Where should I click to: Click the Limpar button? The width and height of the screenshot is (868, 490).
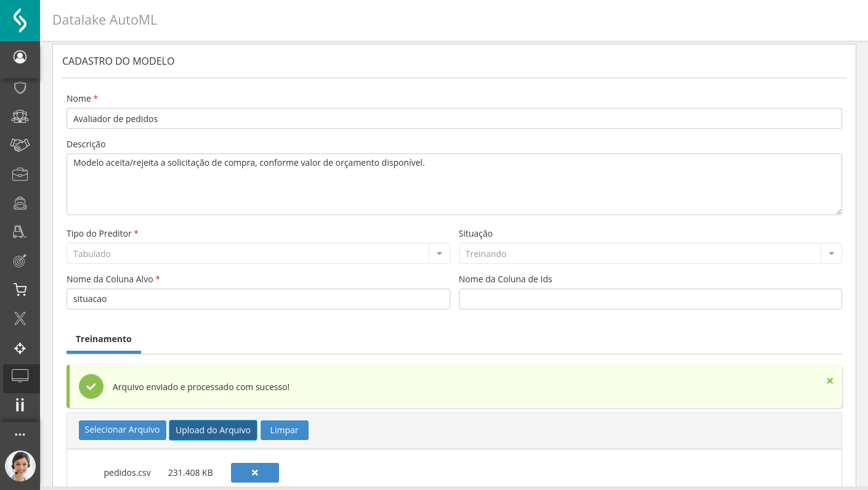285,430
